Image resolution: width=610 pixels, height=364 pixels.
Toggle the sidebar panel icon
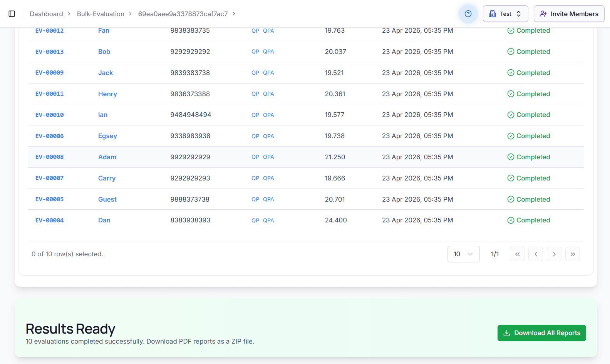(x=12, y=14)
